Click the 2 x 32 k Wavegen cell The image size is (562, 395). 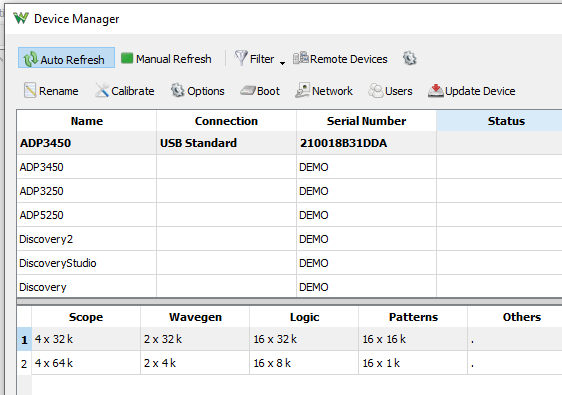(x=195, y=339)
